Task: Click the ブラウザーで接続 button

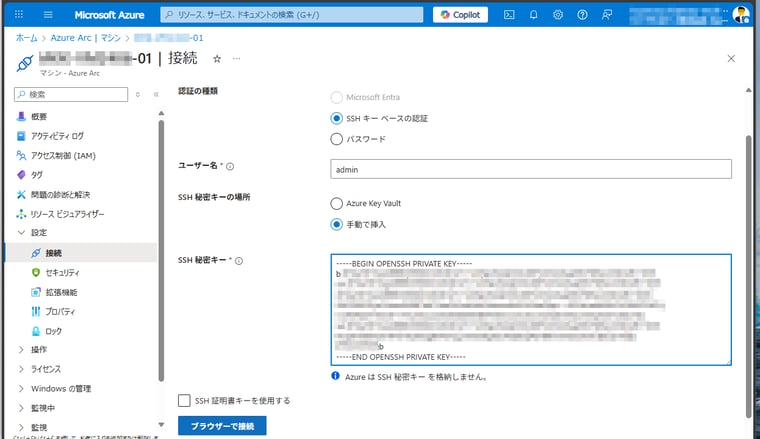Action: click(x=222, y=426)
